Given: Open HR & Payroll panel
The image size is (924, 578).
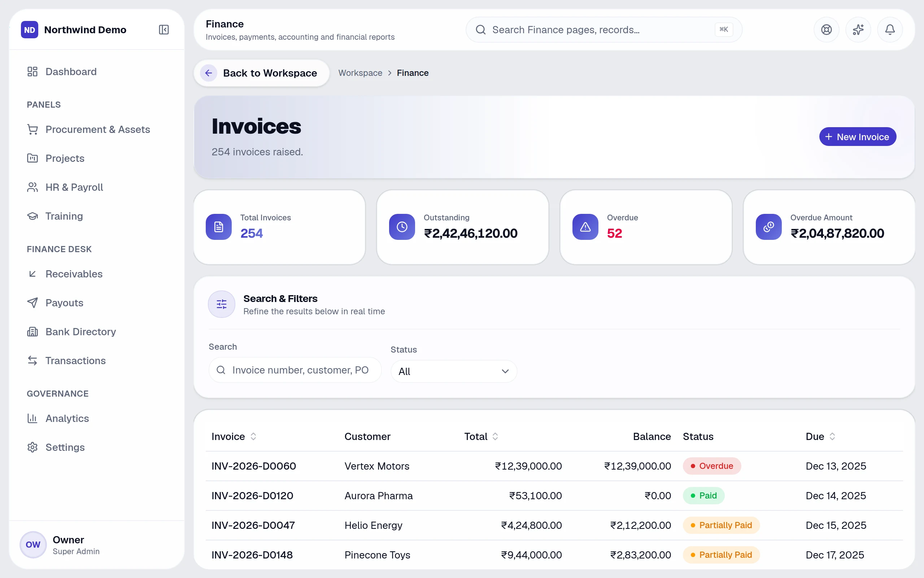Looking at the screenshot, I should [96, 187].
